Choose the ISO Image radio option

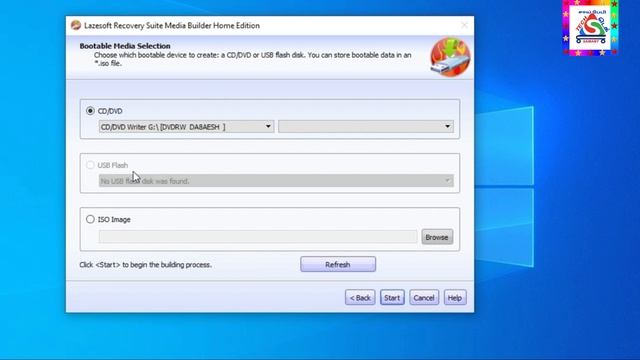click(x=90, y=219)
